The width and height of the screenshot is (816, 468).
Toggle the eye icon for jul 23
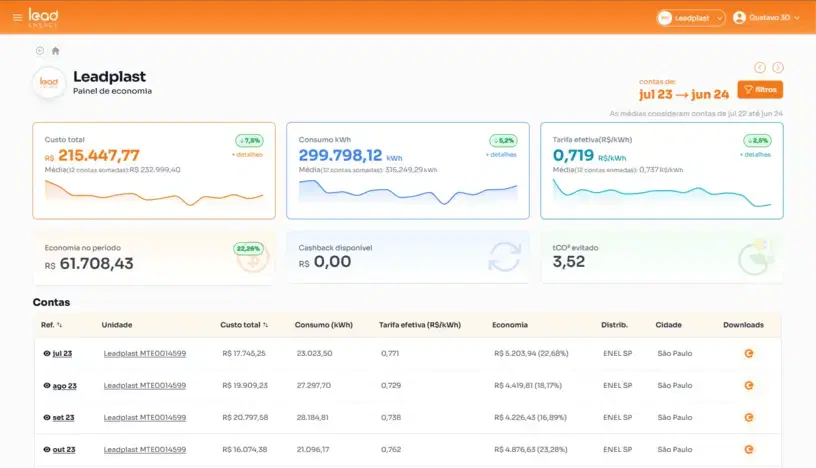pyautogui.click(x=46, y=353)
